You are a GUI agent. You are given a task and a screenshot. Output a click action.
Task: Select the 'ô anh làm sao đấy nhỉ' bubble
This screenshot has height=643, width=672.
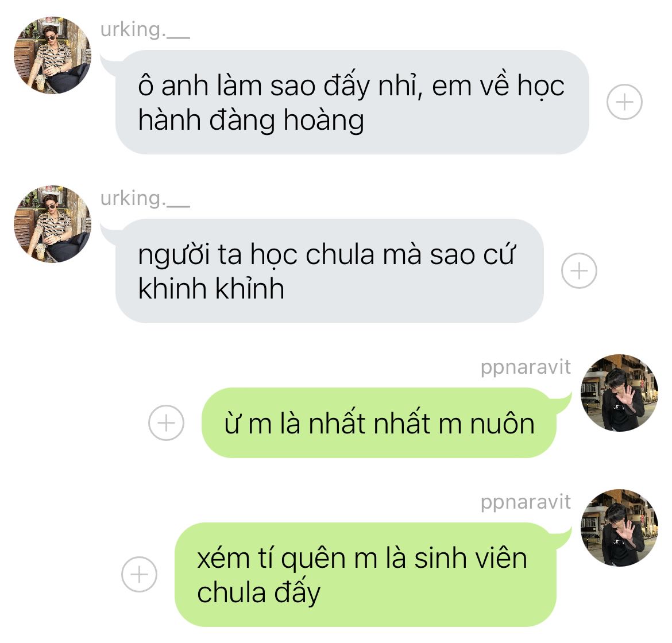point(352,102)
